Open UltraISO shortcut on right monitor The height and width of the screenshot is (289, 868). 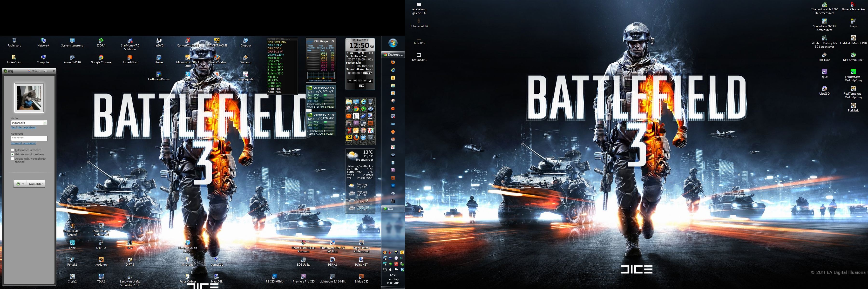point(824,91)
